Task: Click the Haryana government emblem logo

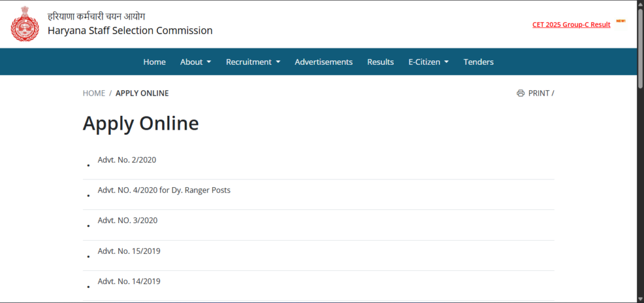Action: click(25, 25)
